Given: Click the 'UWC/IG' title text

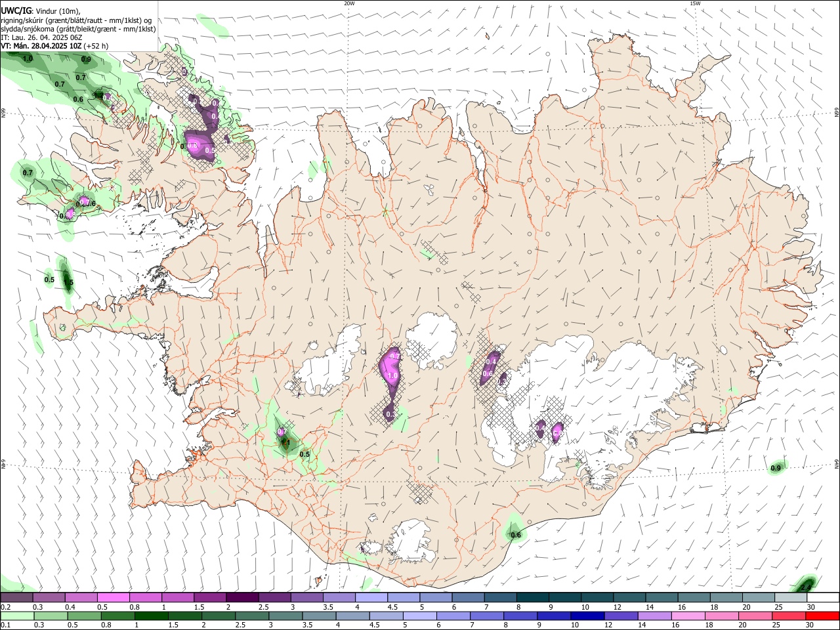Looking at the screenshot, I should tap(15, 10).
